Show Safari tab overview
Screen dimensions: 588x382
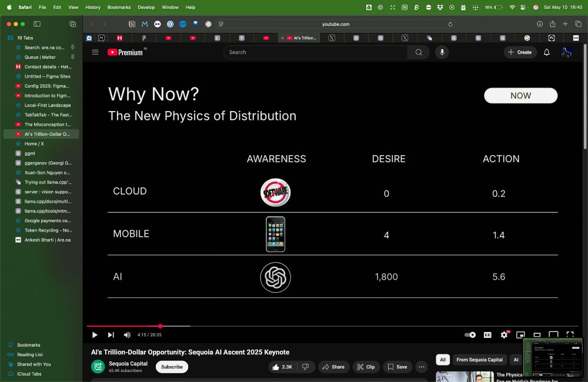coord(578,24)
